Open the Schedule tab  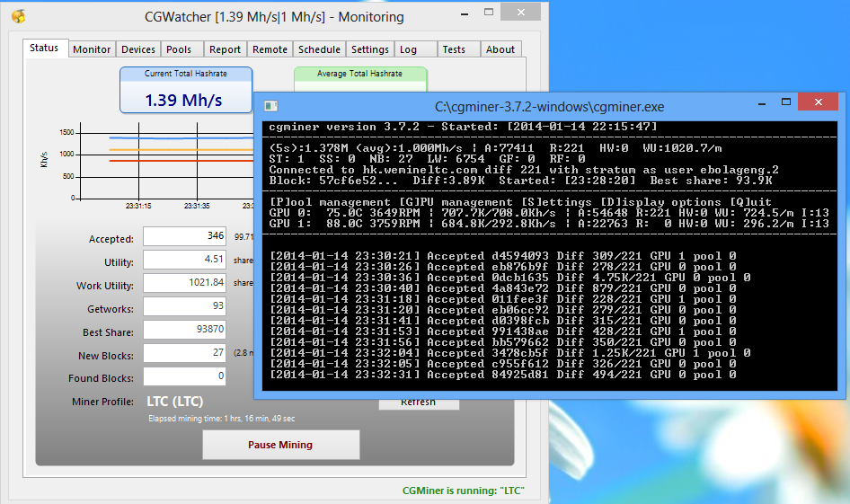tap(319, 49)
